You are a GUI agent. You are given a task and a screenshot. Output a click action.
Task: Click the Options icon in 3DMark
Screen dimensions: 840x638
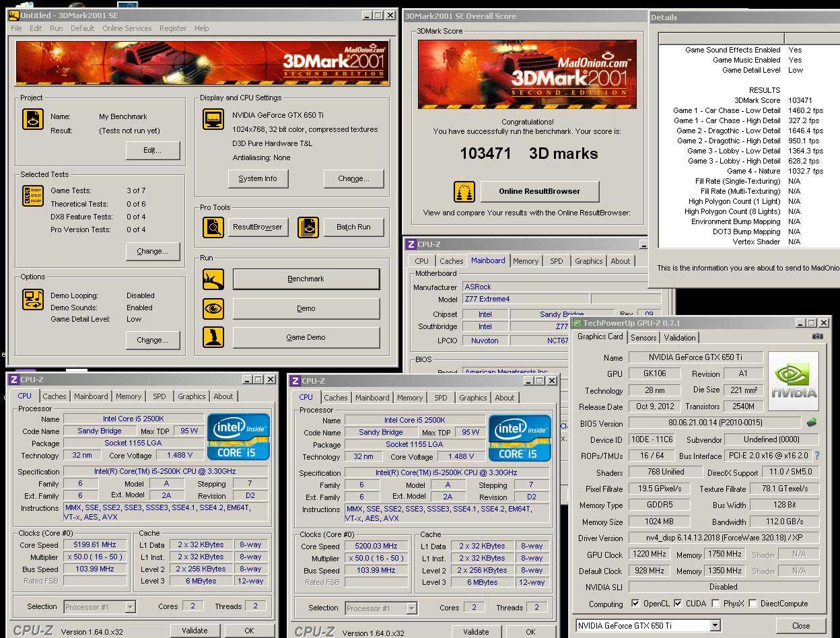click(x=33, y=299)
